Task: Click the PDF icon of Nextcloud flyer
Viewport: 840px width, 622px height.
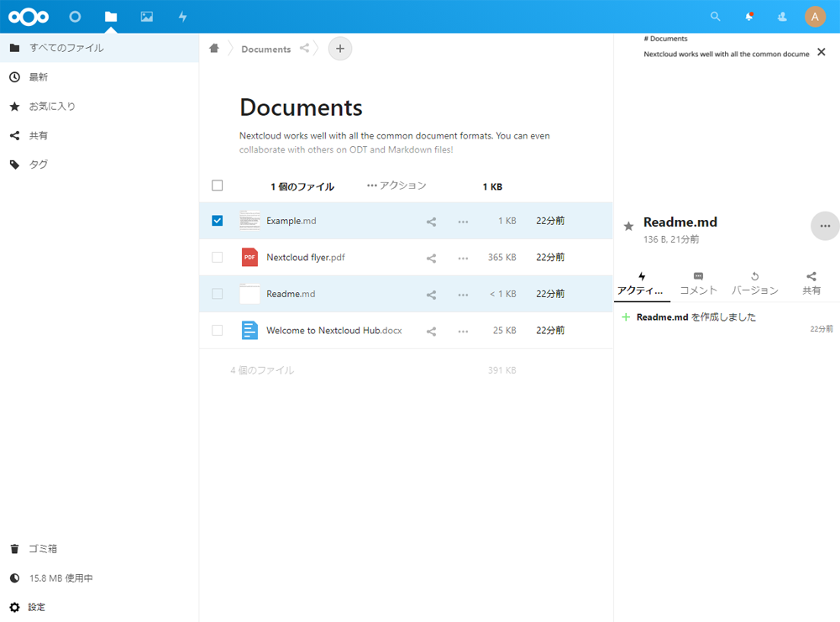Action: pyautogui.click(x=249, y=257)
